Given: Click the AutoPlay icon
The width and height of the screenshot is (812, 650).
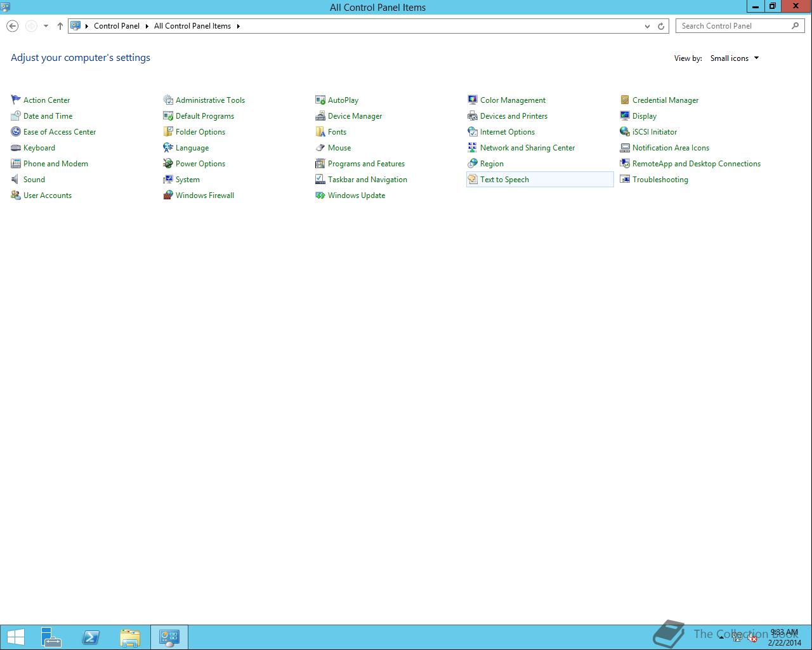Looking at the screenshot, I should click(320, 100).
